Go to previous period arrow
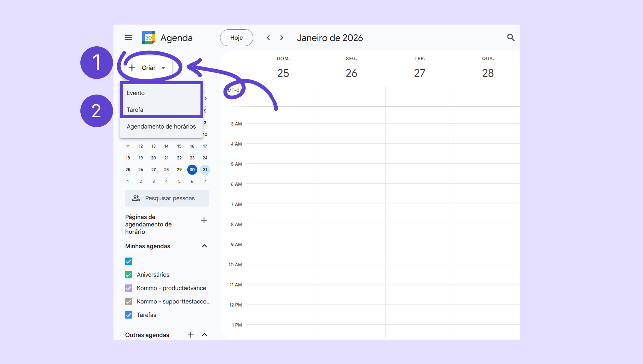The width and height of the screenshot is (643, 364). click(268, 38)
